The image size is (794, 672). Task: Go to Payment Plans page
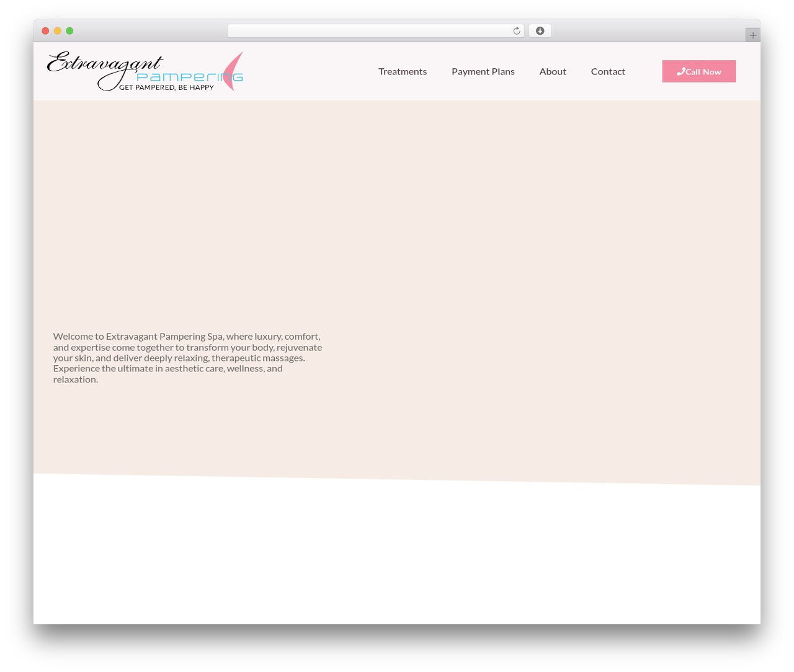(x=483, y=71)
